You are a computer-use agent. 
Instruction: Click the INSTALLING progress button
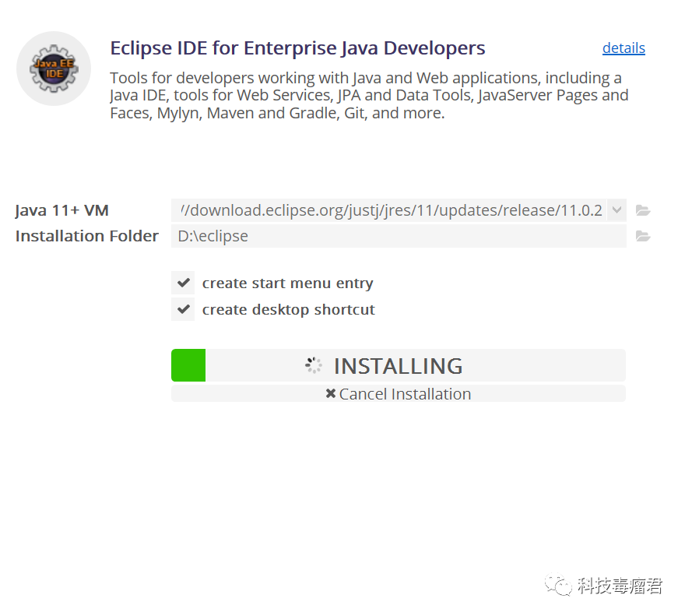pyautogui.click(x=399, y=365)
